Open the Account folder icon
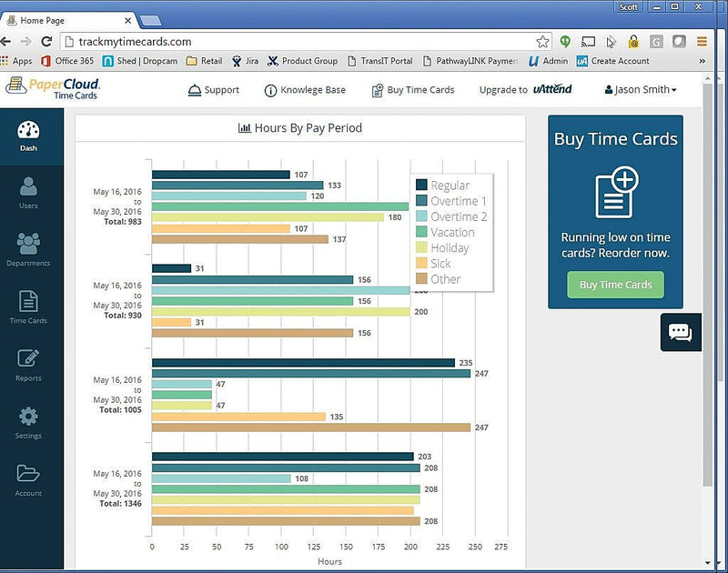This screenshot has height=573, width=728. point(28,480)
